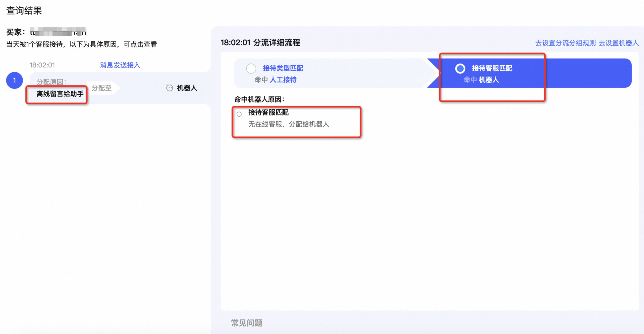Open 去设置机器人 link
This screenshot has height=334, width=644.
[618, 43]
